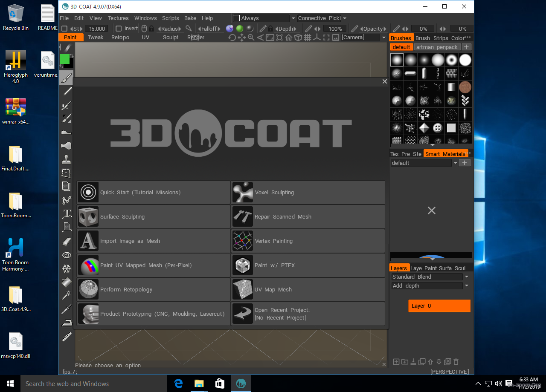Click the merge layer down icon
The image size is (546, 392).
click(413, 362)
